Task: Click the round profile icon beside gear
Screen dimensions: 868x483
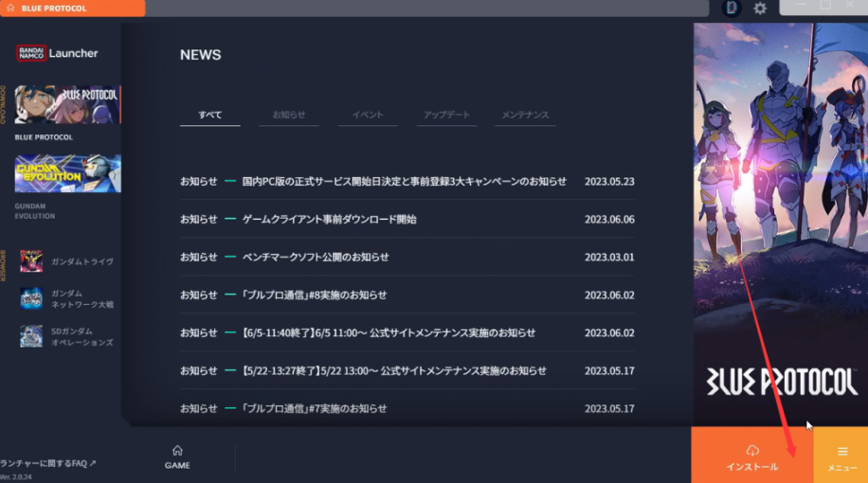Action: [732, 9]
